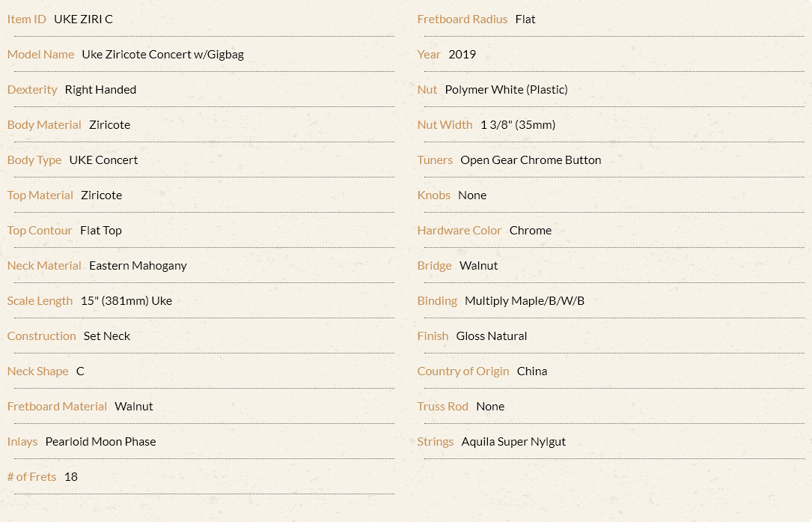Click the Country of Origin label

click(463, 371)
